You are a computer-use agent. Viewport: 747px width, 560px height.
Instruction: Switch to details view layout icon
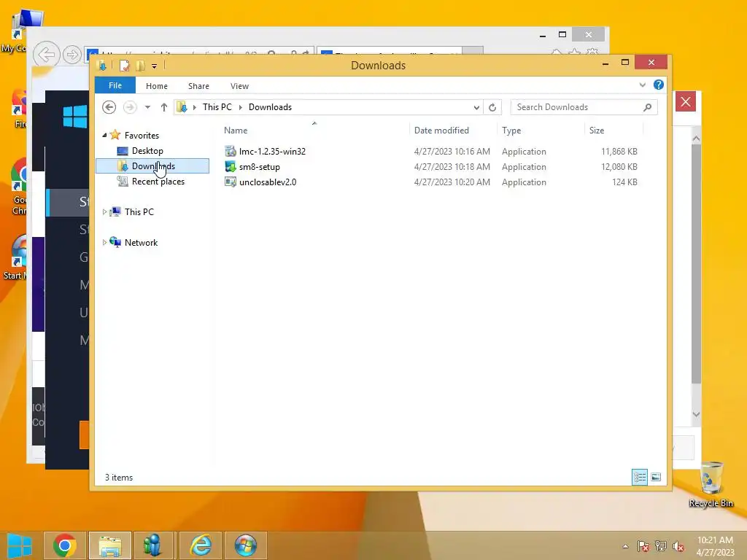[639, 477]
